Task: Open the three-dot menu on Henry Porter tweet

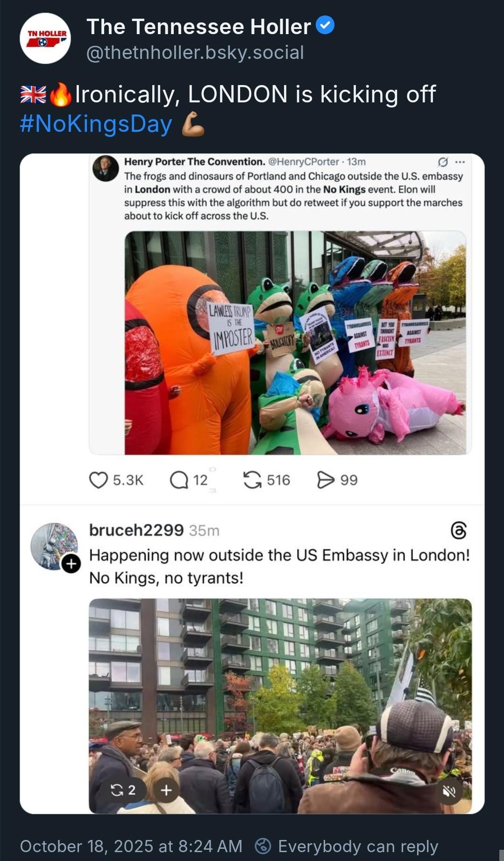Action: (x=460, y=162)
